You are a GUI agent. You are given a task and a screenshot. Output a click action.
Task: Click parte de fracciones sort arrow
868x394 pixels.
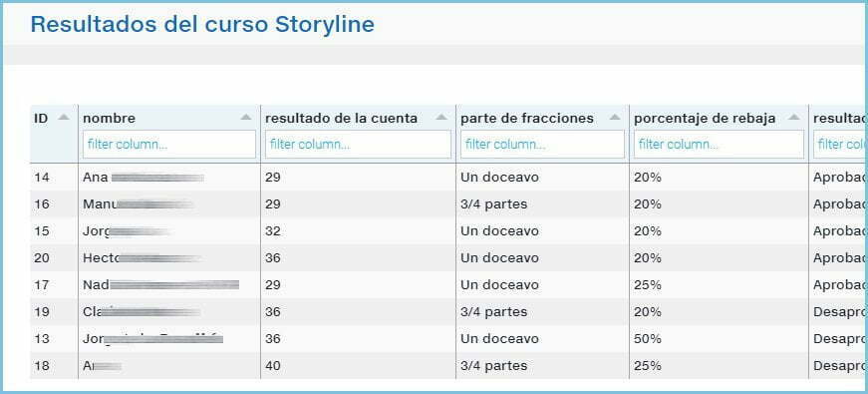point(615,118)
